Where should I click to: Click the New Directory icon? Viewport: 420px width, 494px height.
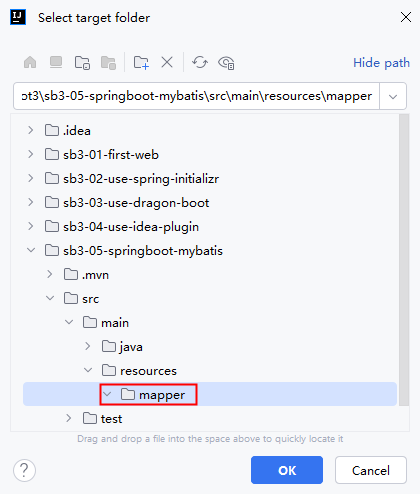(x=141, y=62)
